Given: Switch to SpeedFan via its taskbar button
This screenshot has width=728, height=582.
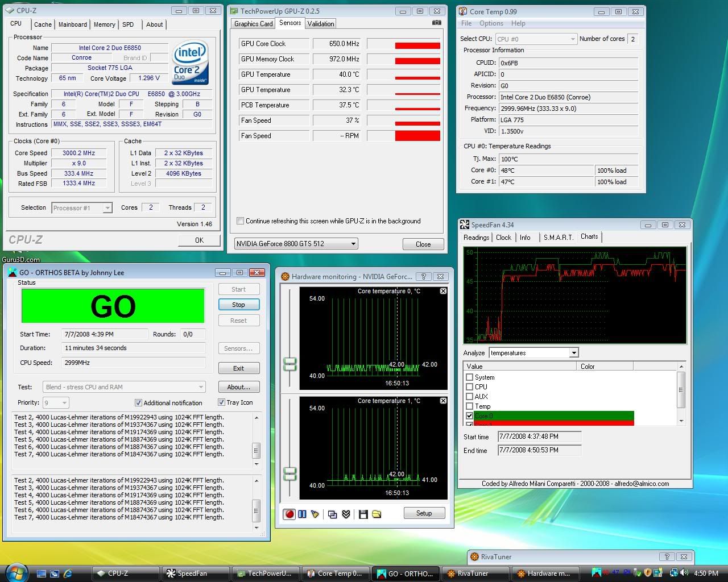Looking at the screenshot, I should [196, 573].
